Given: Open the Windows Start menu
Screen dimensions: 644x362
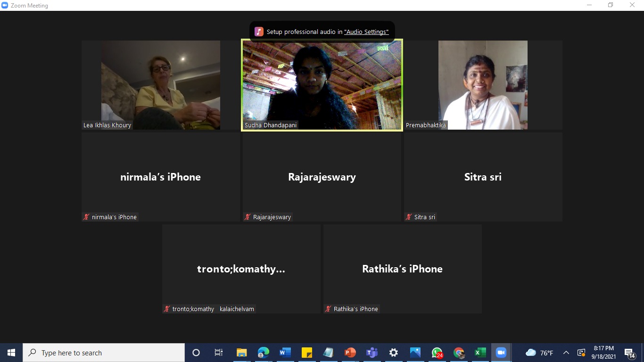Looking at the screenshot, I should 11,353.
